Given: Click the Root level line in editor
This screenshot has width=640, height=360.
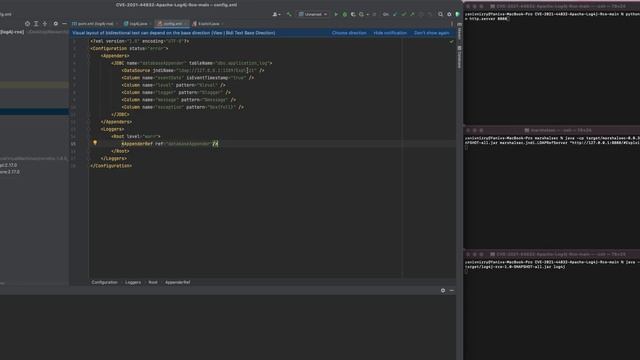Looking at the screenshot, I should click(136, 136).
